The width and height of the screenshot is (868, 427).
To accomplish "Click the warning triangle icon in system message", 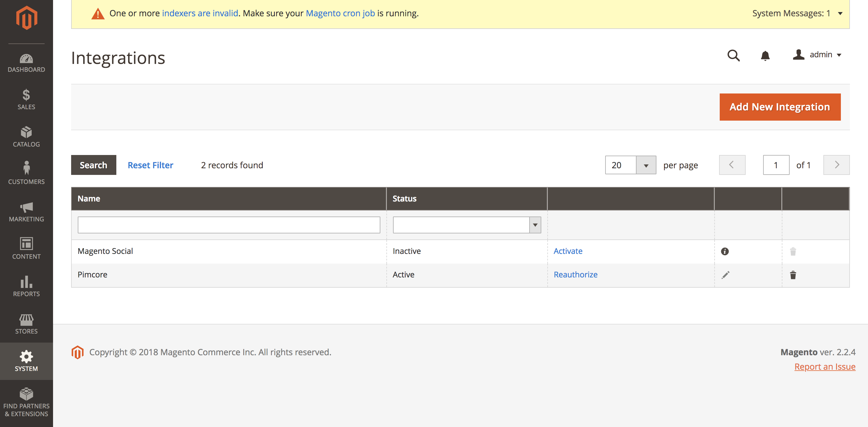I will (98, 14).
